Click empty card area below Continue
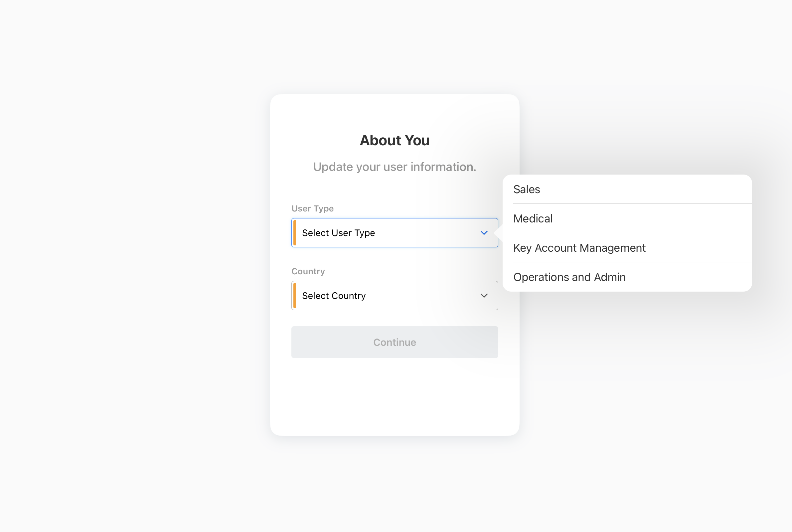The height and width of the screenshot is (532, 792). click(394, 397)
